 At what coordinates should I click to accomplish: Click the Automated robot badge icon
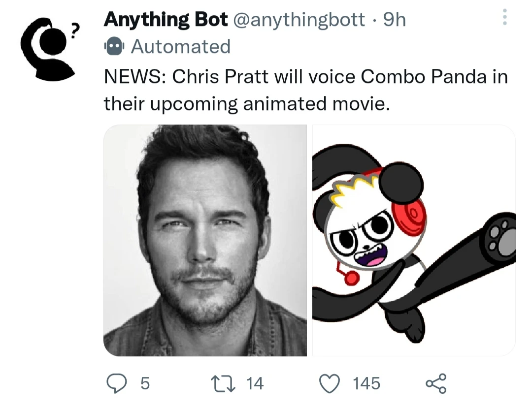(x=114, y=46)
